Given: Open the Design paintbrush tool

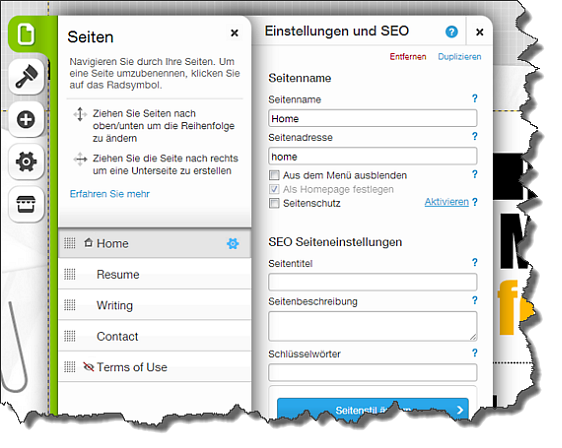Looking at the screenshot, I should (26, 77).
